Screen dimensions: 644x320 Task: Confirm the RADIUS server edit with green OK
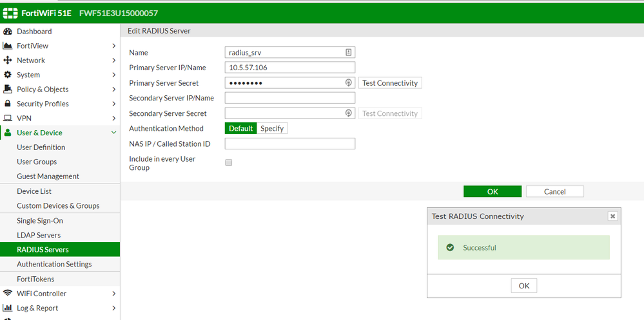(493, 191)
